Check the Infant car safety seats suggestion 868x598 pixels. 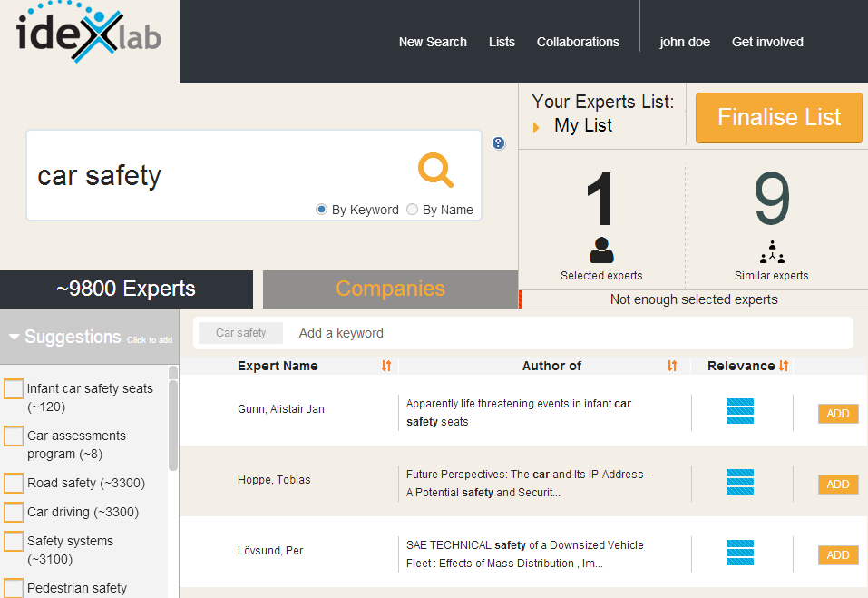pyautogui.click(x=14, y=389)
